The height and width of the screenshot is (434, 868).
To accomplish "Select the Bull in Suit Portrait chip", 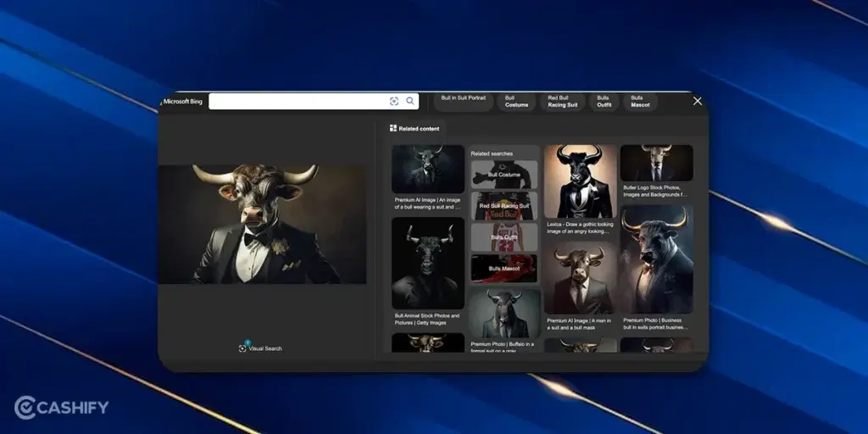I will point(464,102).
